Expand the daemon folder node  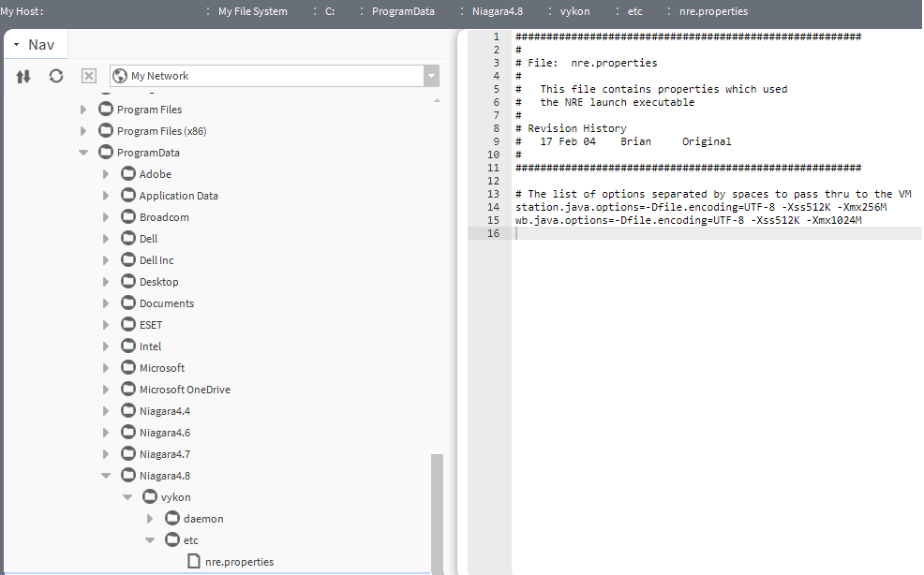coord(150,519)
